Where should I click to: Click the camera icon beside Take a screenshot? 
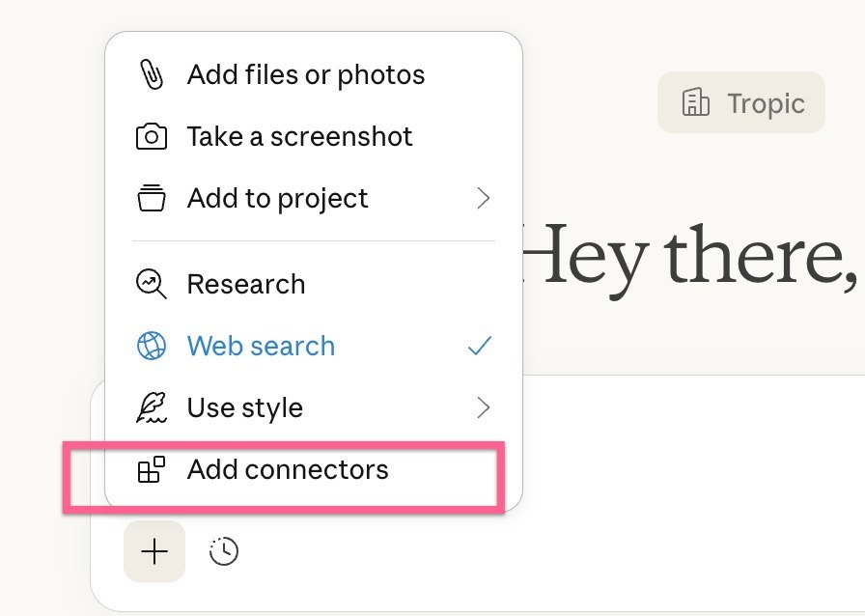point(151,137)
